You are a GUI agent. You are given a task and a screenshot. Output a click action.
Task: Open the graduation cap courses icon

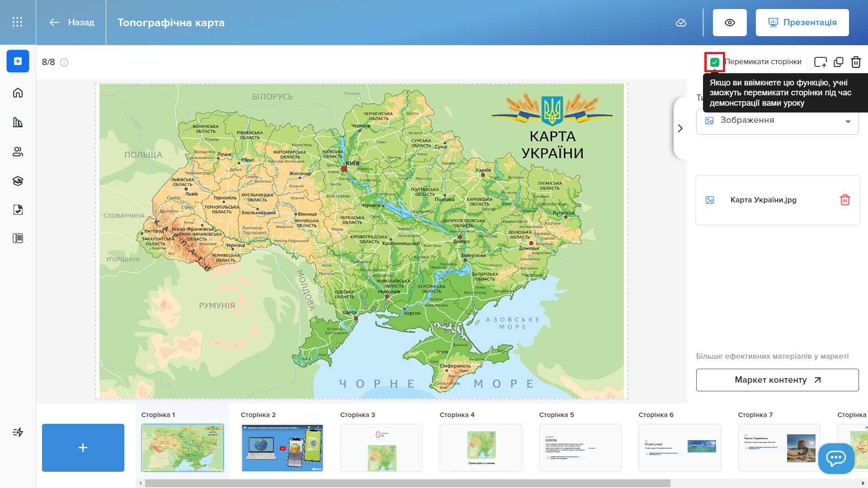point(18,181)
